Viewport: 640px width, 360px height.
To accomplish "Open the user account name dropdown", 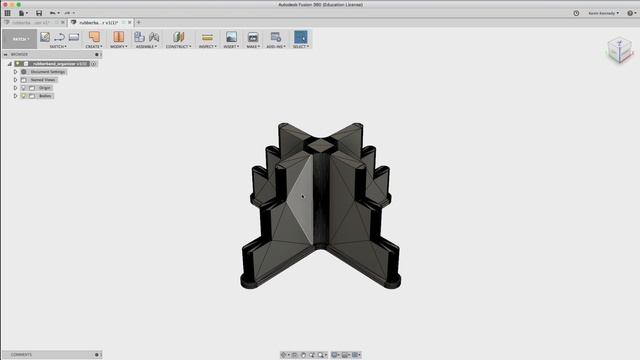I will (x=603, y=13).
